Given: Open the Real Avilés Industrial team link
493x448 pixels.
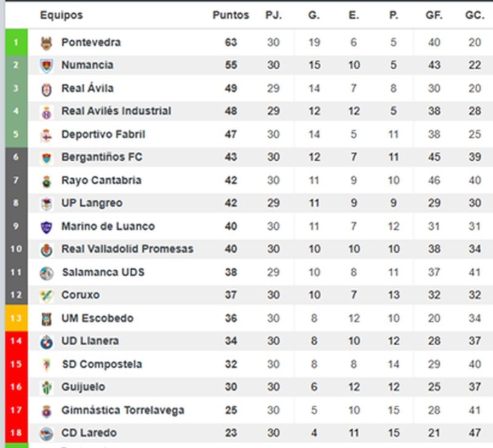Looking at the screenshot, I should 116,111.
